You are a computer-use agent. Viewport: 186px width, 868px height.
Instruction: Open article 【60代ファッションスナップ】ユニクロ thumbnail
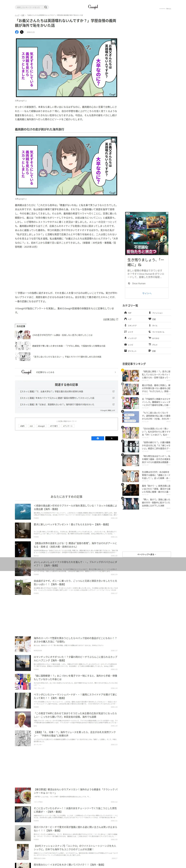click(23, 852)
